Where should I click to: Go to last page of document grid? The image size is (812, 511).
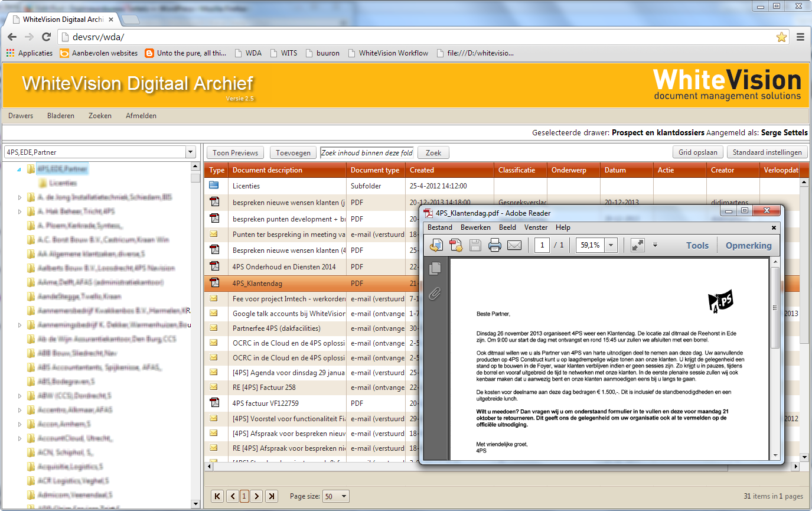tap(272, 496)
